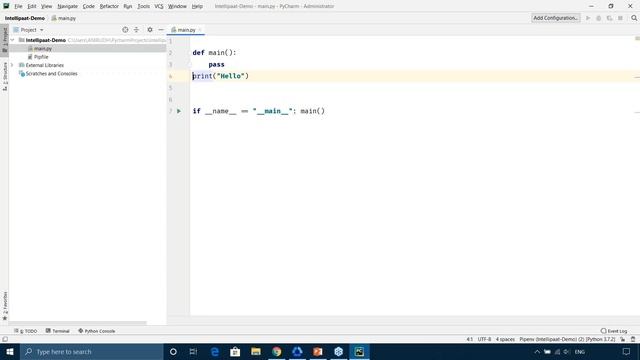Click the Collapse All icon in Project panel
The image size is (640, 360).
136,30
